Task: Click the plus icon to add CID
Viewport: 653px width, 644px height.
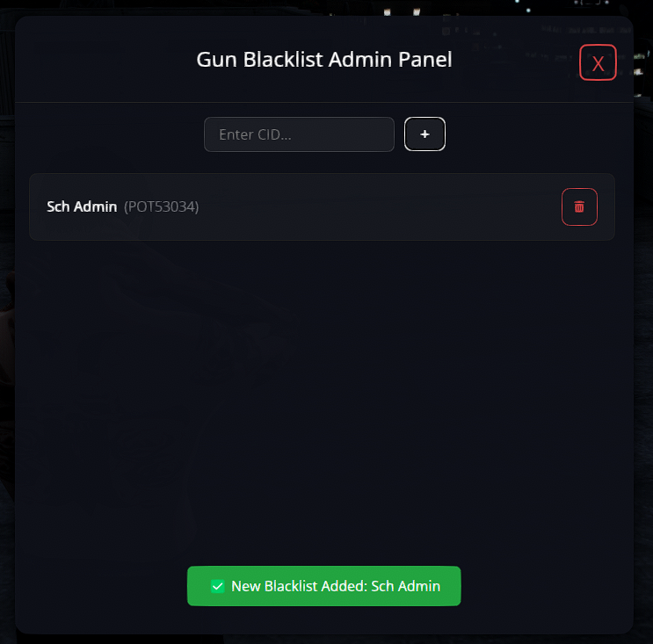Action: 424,134
